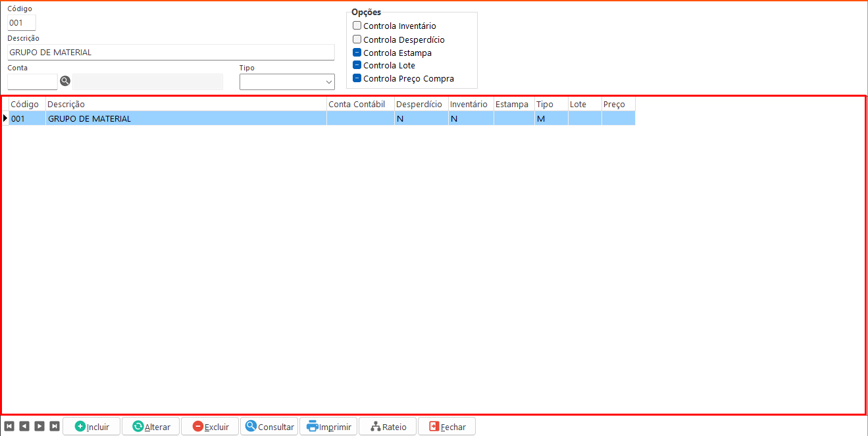Go to first record navigation arrow
Image resolution: width=868 pixels, height=436 pixels.
9,426
